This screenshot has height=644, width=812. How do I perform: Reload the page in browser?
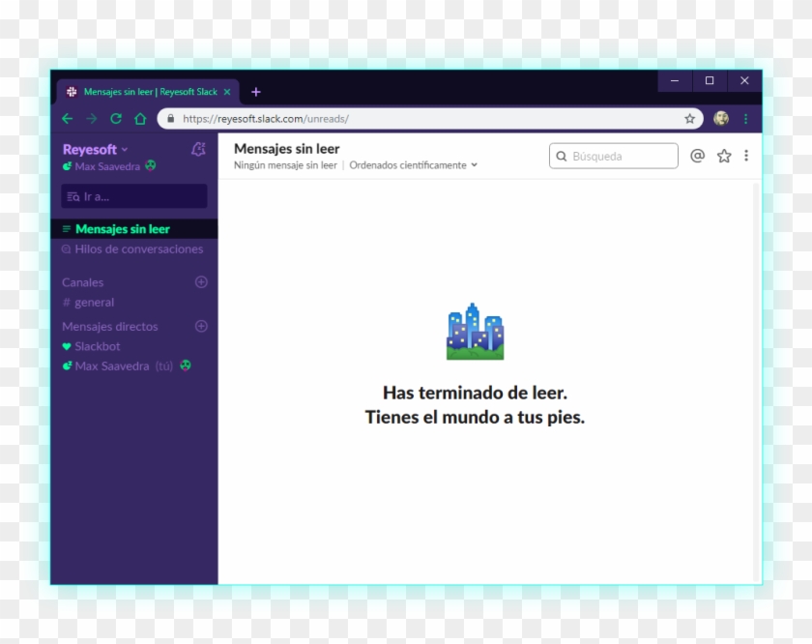point(116,119)
